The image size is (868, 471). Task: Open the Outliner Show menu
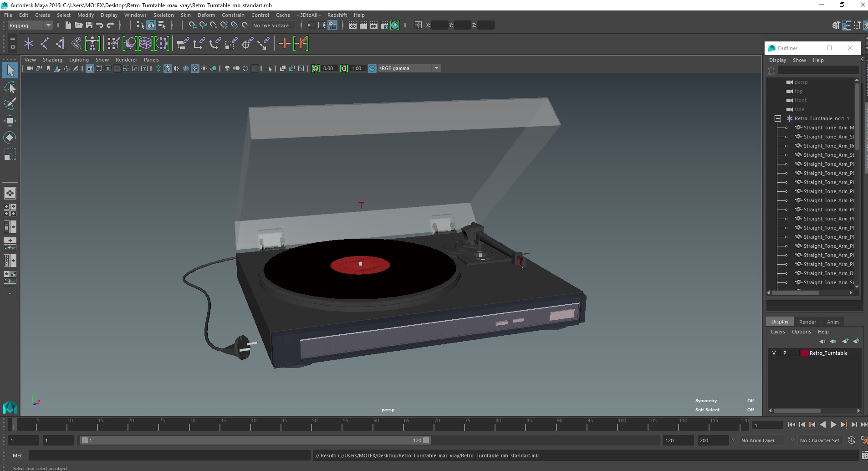[799, 60]
